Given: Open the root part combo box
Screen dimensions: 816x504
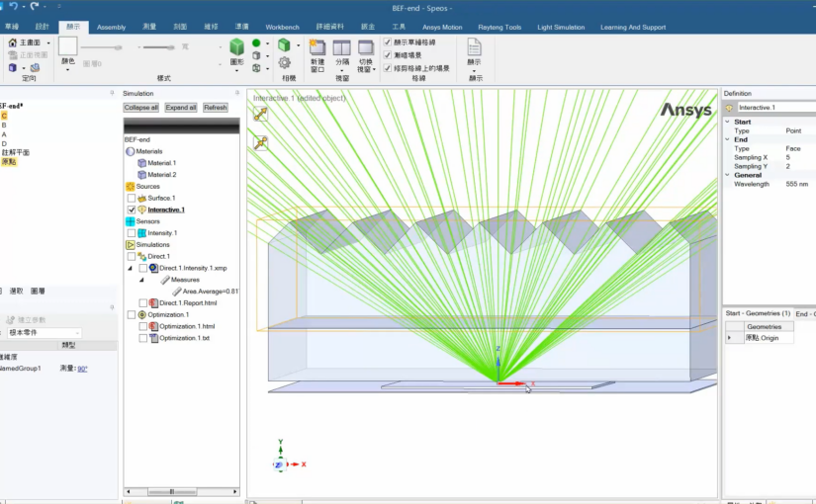Looking at the screenshot, I should point(45,332).
